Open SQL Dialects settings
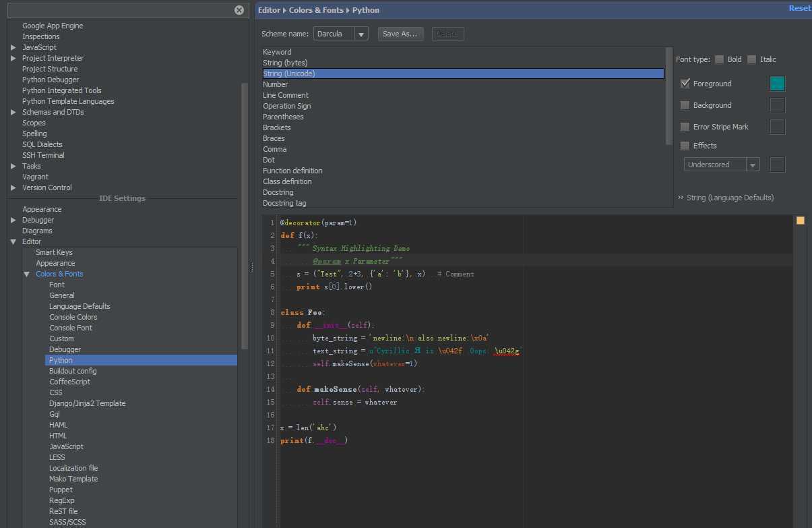The width and height of the screenshot is (812, 528). point(42,144)
